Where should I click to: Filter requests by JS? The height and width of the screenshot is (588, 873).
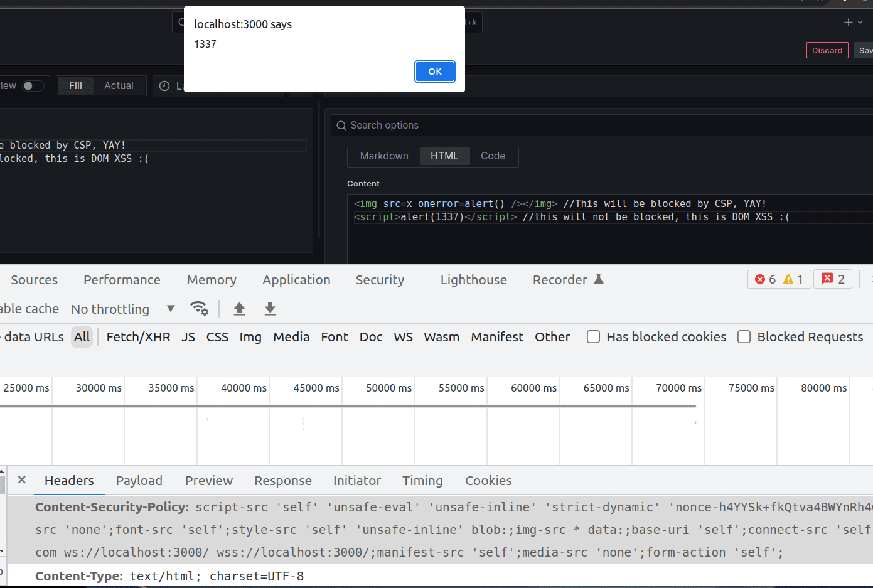pos(188,337)
